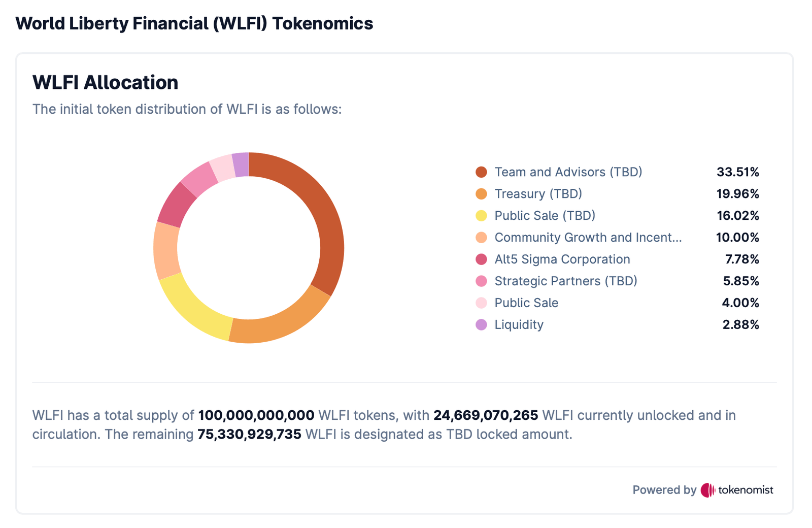Click the Alt5 Sigma Corporation legend dot
This screenshot has height=528, width=812.
(x=481, y=259)
